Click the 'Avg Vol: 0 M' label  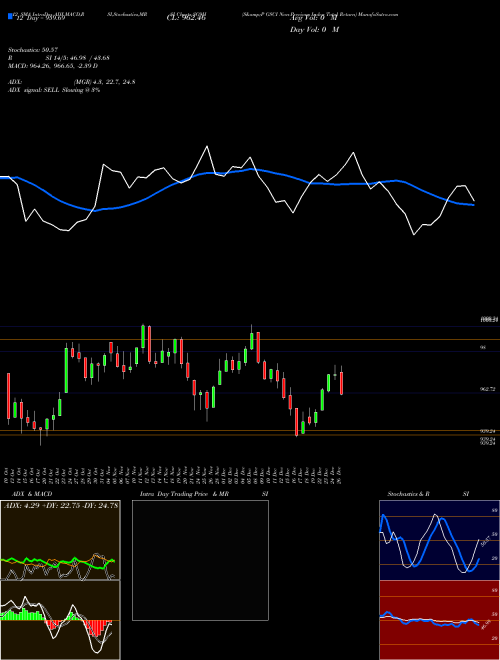(x=313, y=19)
